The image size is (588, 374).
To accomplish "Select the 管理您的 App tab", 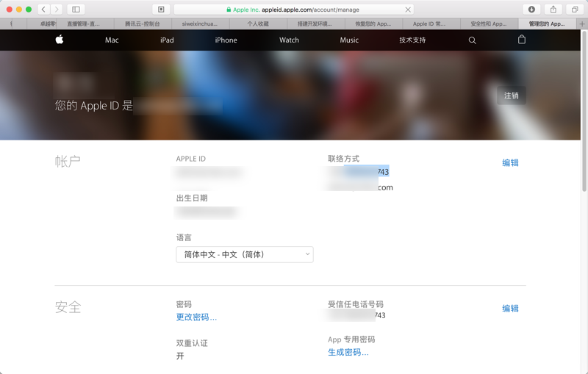I will click(547, 24).
